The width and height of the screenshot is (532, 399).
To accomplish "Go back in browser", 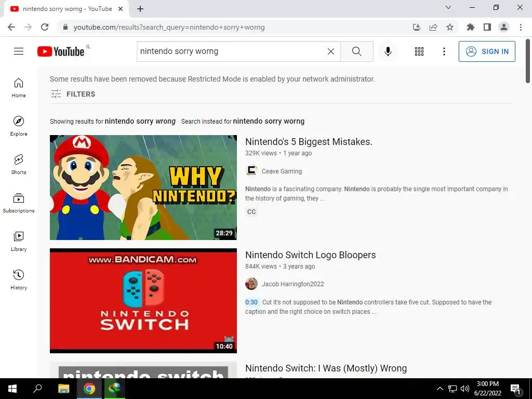I will pyautogui.click(x=11, y=27).
